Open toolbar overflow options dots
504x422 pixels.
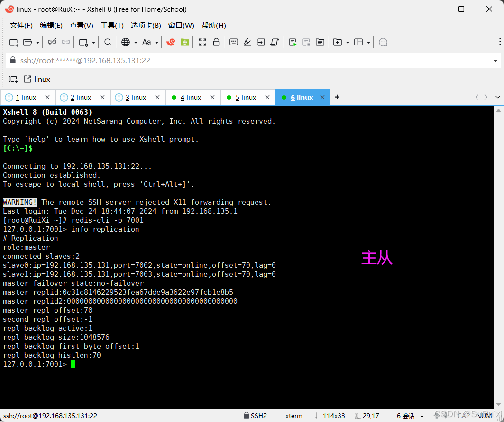(x=500, y=41)
